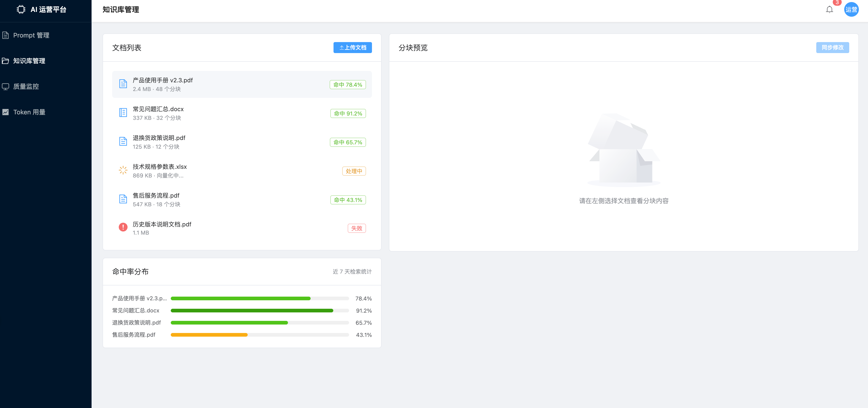Click 售后服务流程.pdf label in 命中率分布

pos(133,335)
